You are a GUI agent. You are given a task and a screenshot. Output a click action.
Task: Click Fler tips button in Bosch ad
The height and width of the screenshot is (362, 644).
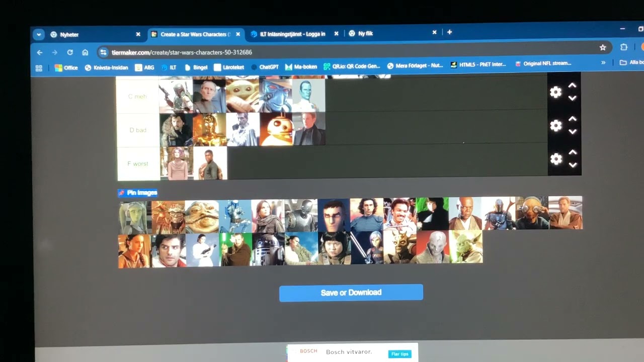tap(400, 354)
